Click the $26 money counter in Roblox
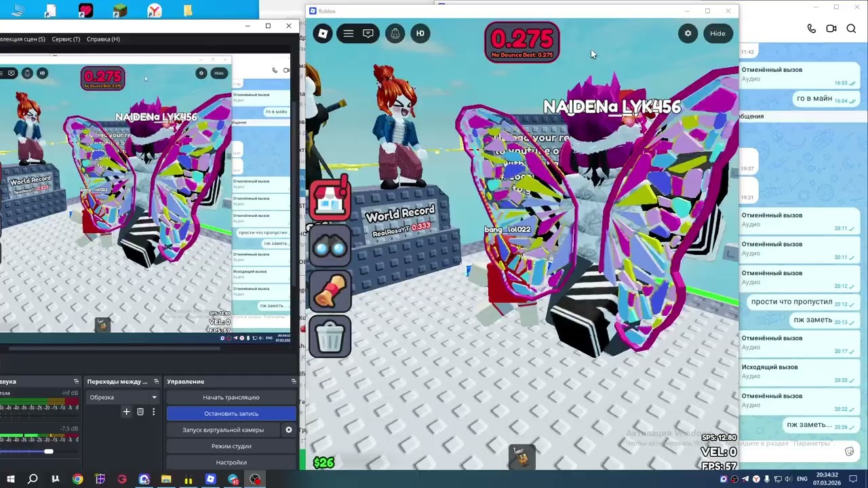 [x=323, y=462]
